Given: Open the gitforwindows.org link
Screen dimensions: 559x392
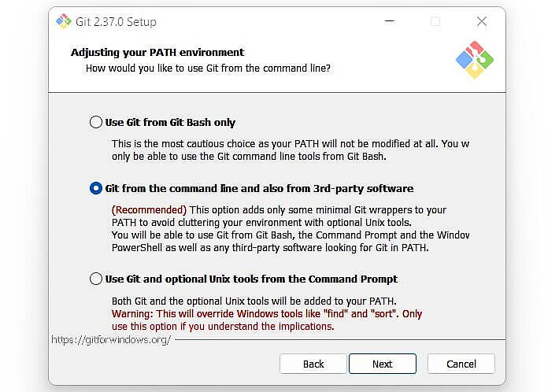Looking at the screenshot, I should coord(111,340).
